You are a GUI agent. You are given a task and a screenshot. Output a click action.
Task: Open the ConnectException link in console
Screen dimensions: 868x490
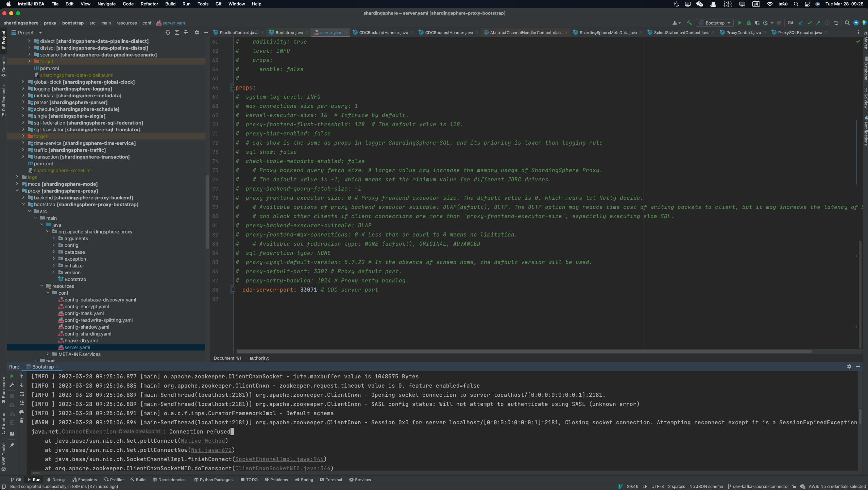click(89, 431)
